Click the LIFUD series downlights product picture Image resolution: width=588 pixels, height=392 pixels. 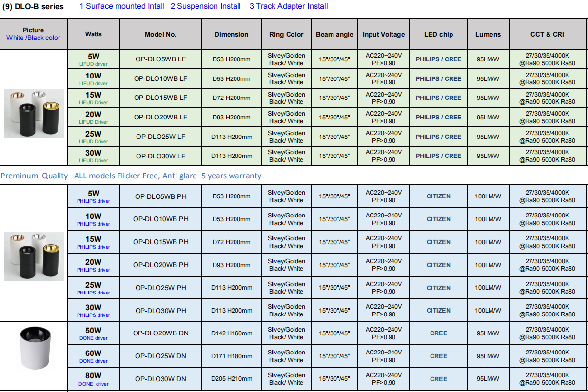34,114
